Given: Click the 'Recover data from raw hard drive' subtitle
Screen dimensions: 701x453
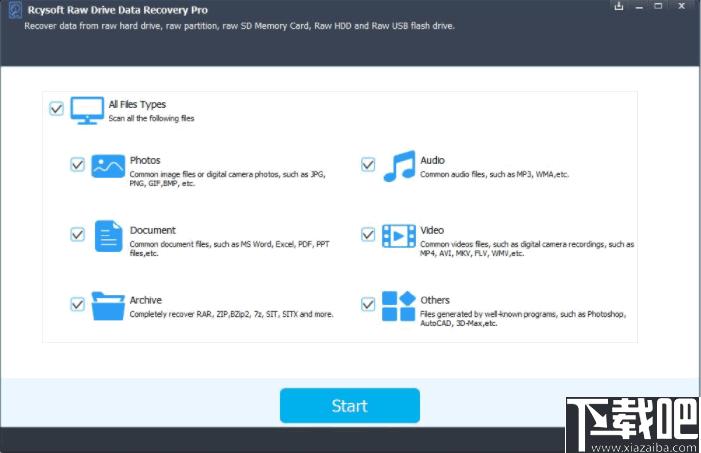Looking at the screenshot, I should pos(240,26).
